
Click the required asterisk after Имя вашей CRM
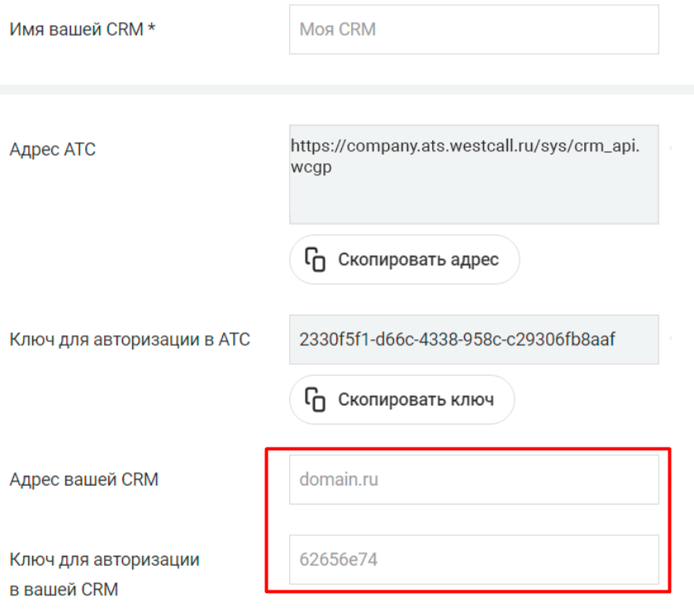[151, 27]
